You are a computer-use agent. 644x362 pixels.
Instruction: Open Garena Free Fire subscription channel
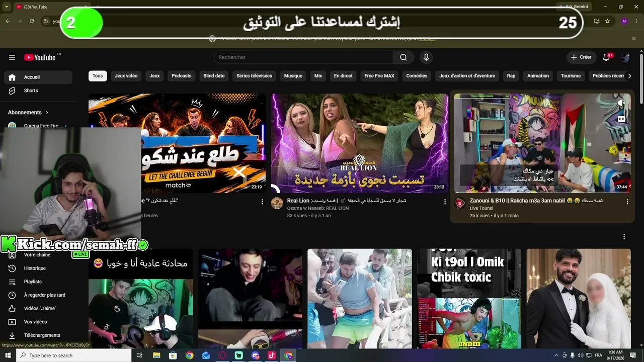point(38,126)
